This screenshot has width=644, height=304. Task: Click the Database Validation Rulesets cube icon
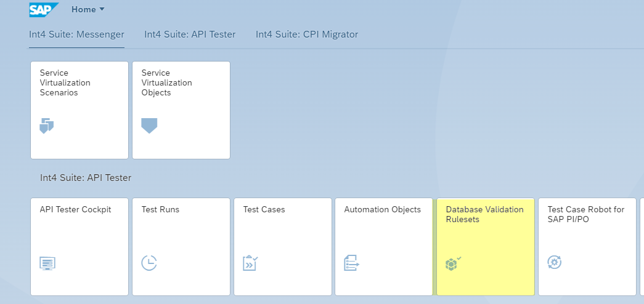[453, 263]
